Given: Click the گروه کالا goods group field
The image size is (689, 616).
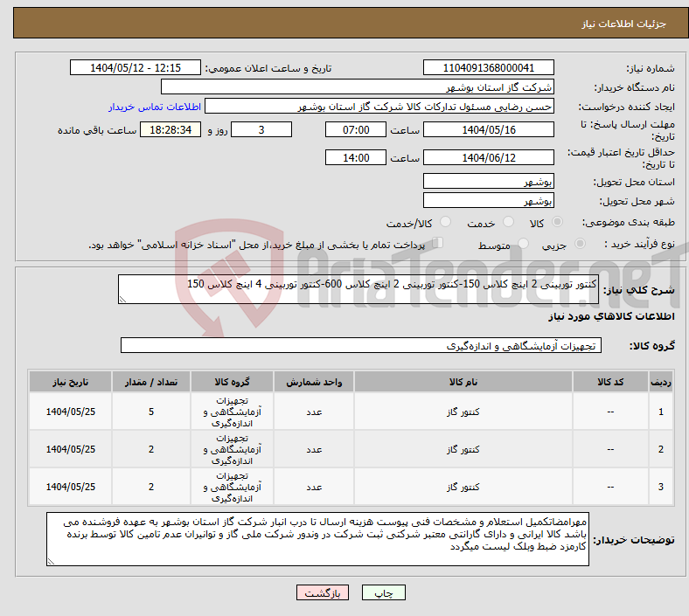Looking at the screenshot, I should click(361, 345).
